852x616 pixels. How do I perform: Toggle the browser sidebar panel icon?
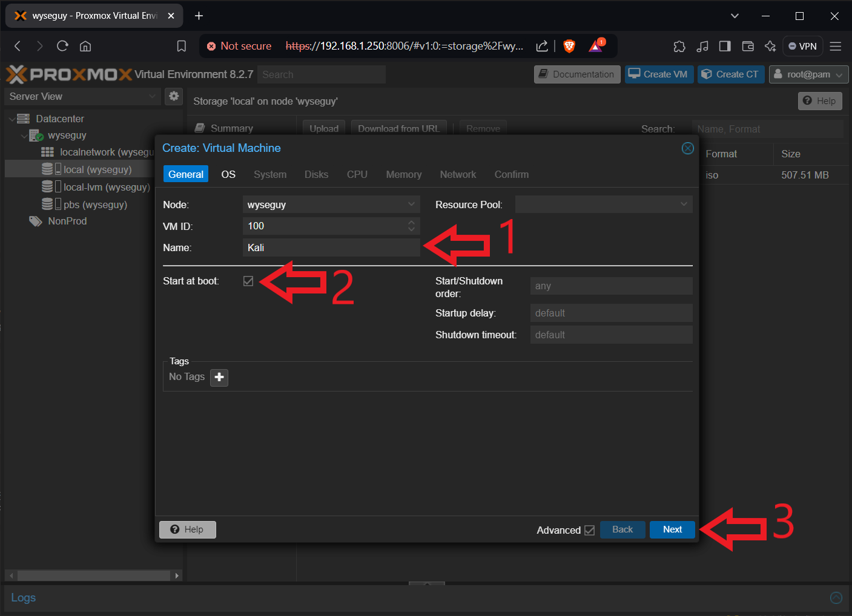pyautogui.click(x=725, y=46)
